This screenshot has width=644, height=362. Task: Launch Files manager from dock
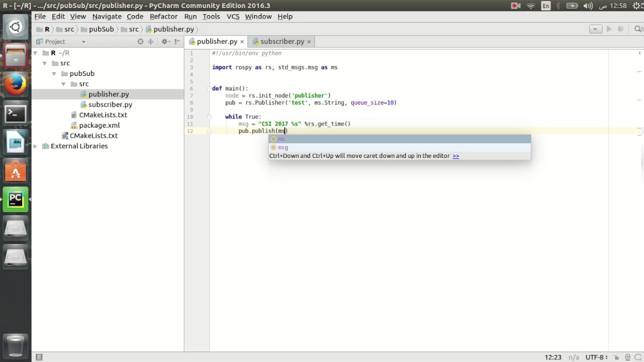click(x=15, y=56)
